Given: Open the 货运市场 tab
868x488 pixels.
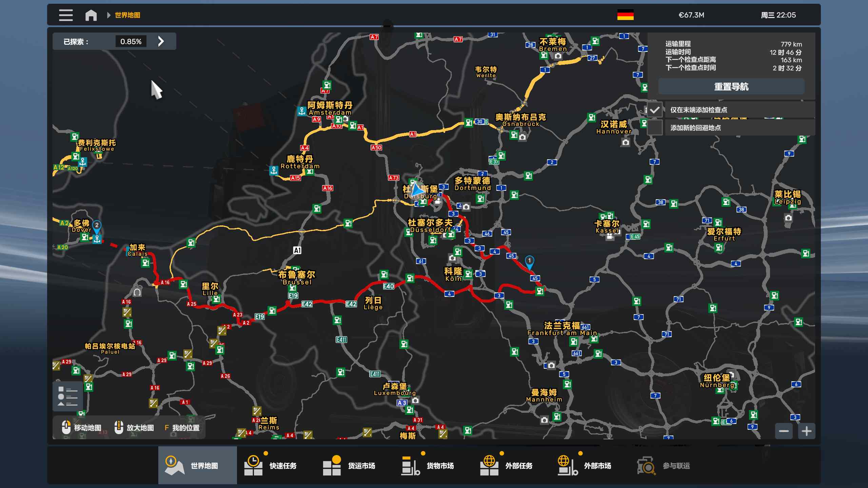Looking at the screenshot, I should [355, 465].
